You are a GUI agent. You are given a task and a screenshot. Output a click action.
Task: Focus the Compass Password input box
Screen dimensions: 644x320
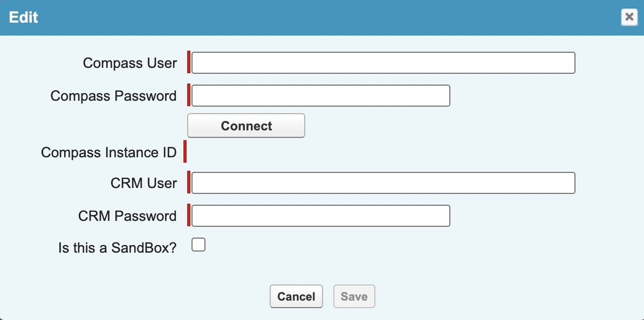[320, 96]
